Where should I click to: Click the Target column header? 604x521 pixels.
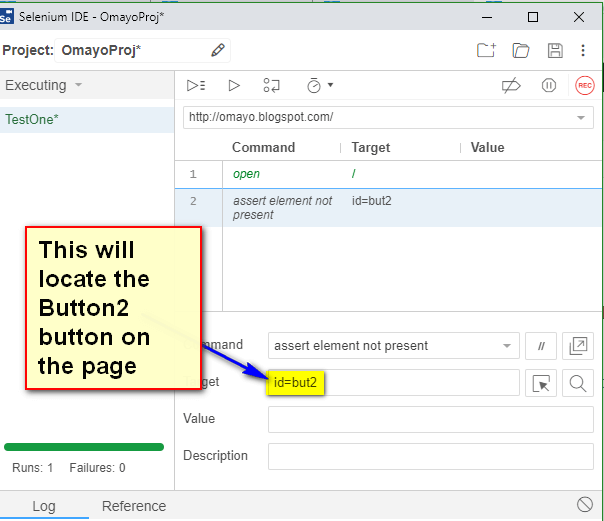(x=371, y=147)
